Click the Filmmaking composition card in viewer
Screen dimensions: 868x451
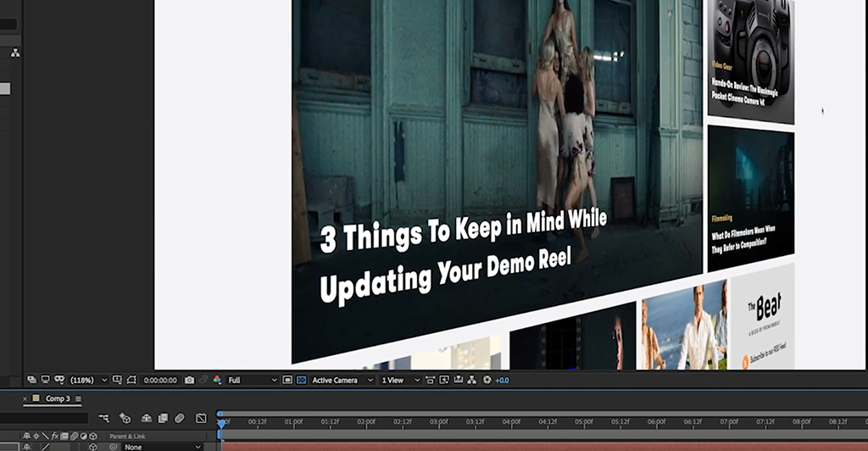click(751, 198)
